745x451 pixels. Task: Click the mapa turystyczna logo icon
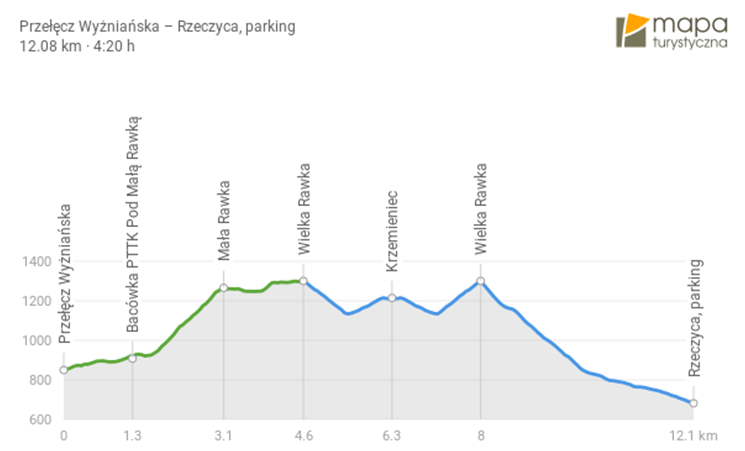click(x=634, y=32)
